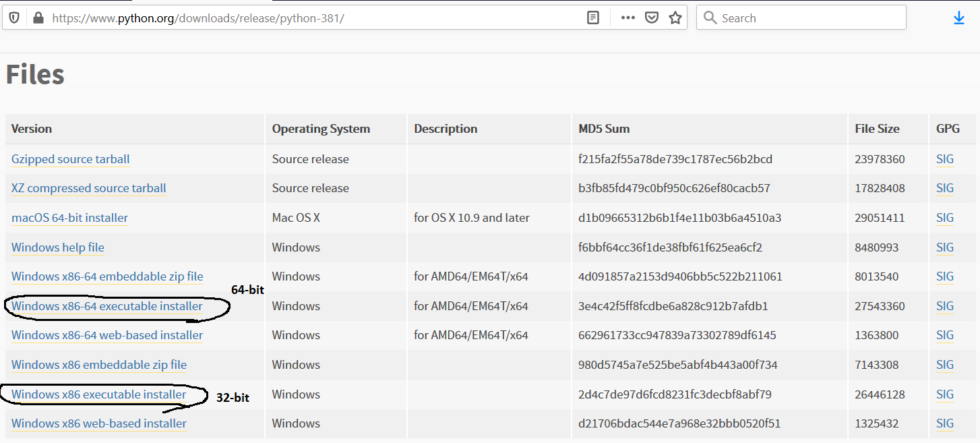The height and width of the screenshot is (443, 980).
Task: Open Gzipped source tarball link
Action: (x=71, y=159)
